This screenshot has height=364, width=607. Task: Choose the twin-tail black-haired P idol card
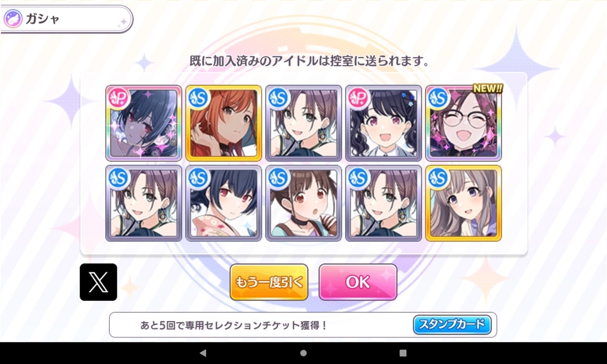(383, 123)
